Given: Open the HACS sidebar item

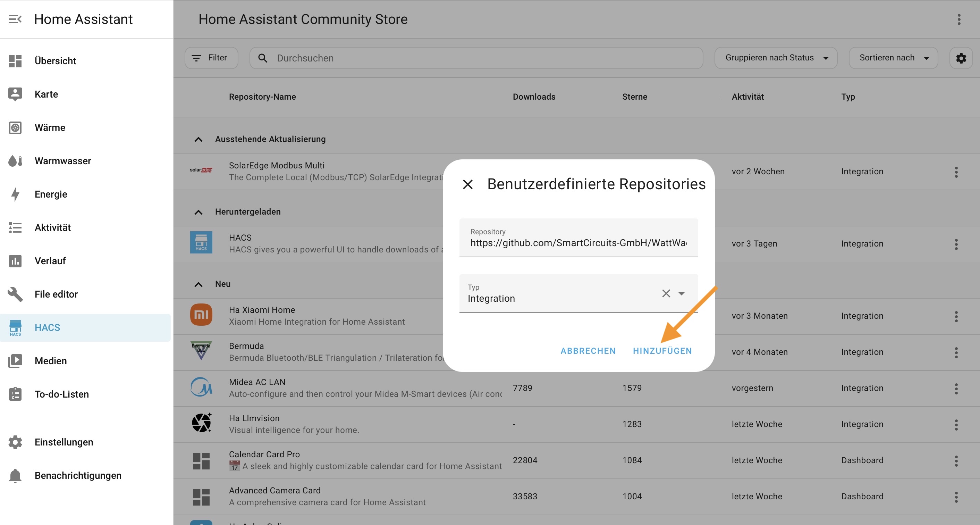Looking at the screenshot, I should click(x=47, y=327).
